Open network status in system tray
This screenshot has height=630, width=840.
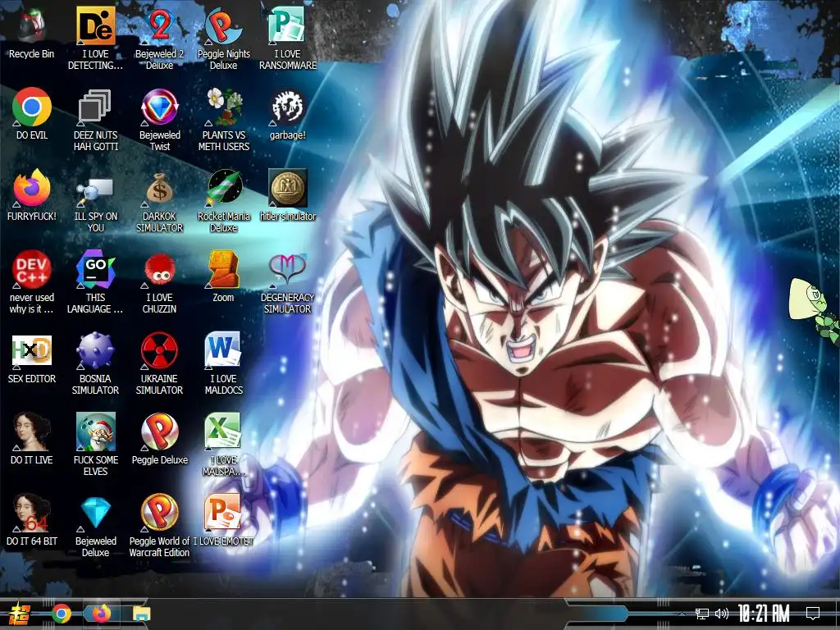click(x=702, y=614)
